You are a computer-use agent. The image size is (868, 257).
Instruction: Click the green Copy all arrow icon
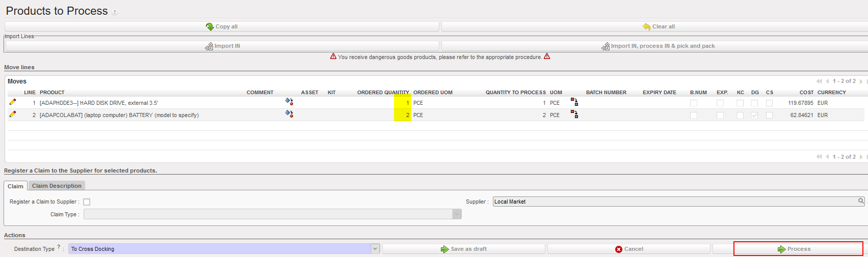[209, 26]
